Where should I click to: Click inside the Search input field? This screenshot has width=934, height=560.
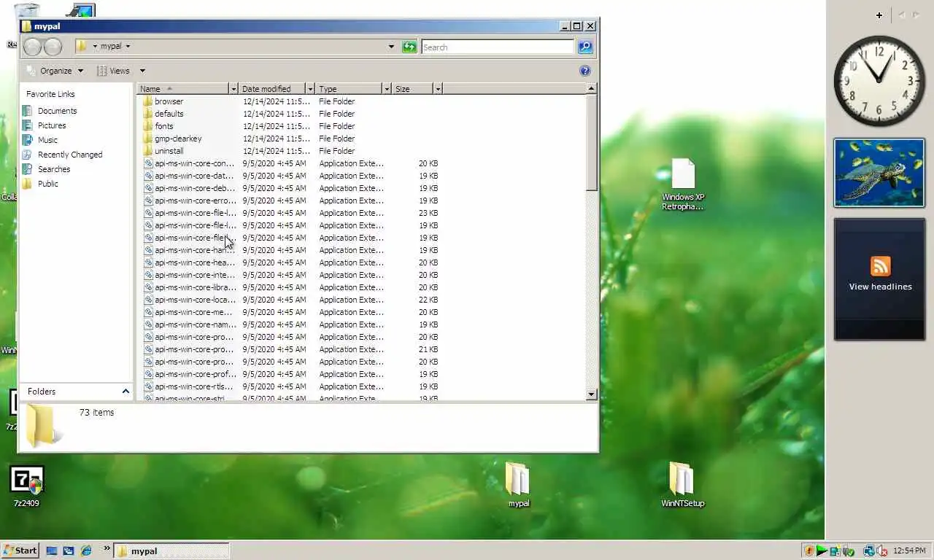coord(498,47)
